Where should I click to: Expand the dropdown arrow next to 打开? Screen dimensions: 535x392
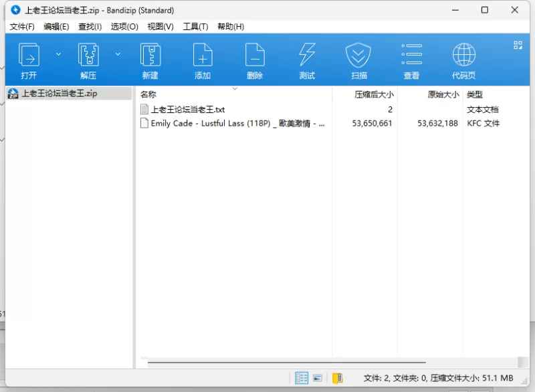tap(58, 54)
